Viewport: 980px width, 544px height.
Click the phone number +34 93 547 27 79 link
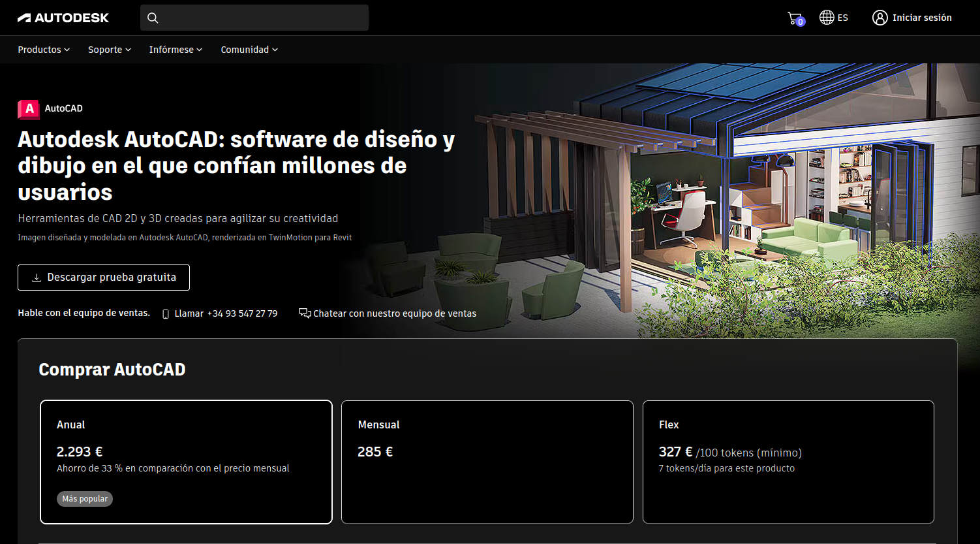click(242, 313)
